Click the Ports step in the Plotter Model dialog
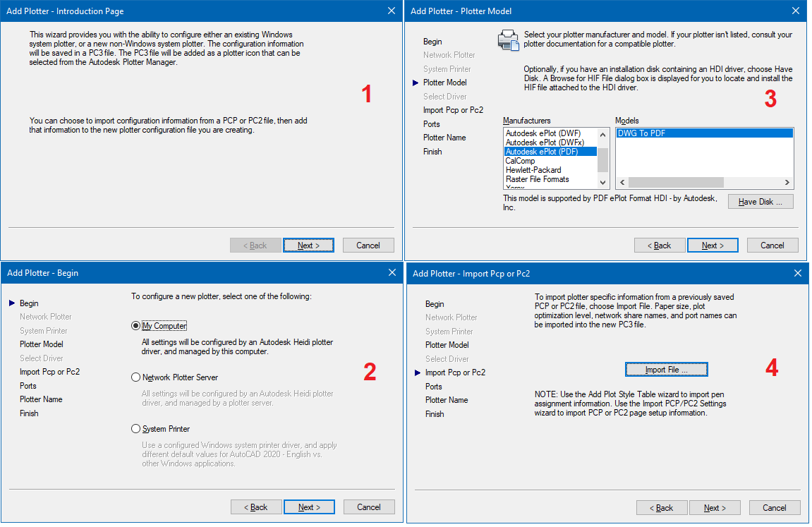 click(x=431, y=124)
